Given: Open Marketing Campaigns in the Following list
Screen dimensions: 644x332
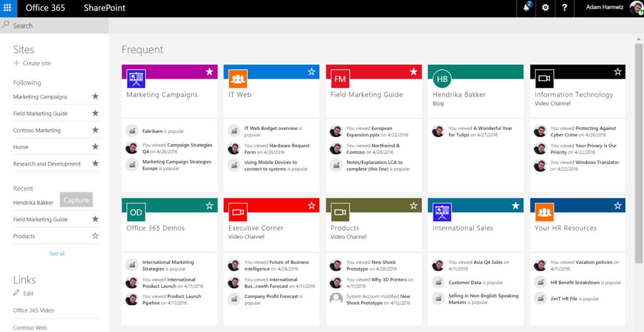Looking at the screenshot, I should click(40, 97).
